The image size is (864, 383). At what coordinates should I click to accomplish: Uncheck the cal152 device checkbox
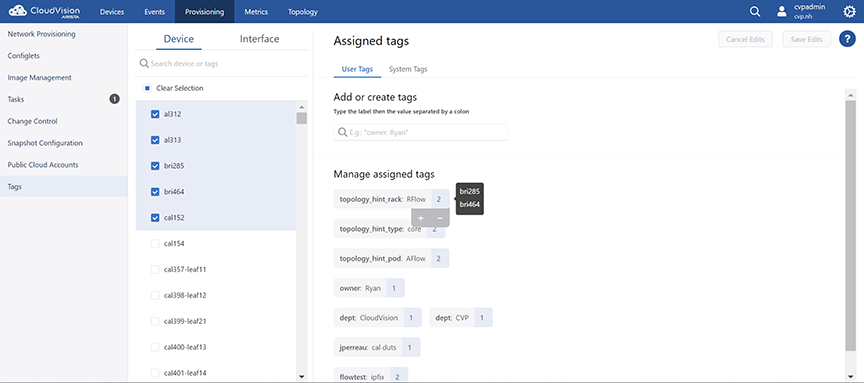tap(155, 218)
